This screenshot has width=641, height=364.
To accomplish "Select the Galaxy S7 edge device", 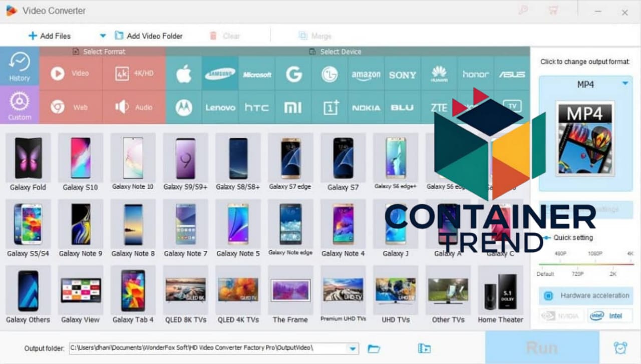I will tap(290, 162).
